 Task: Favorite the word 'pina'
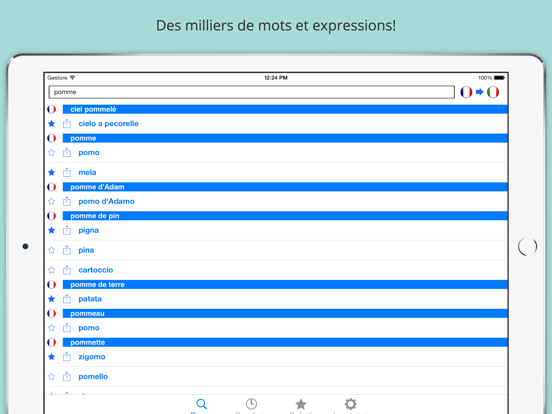51,250
